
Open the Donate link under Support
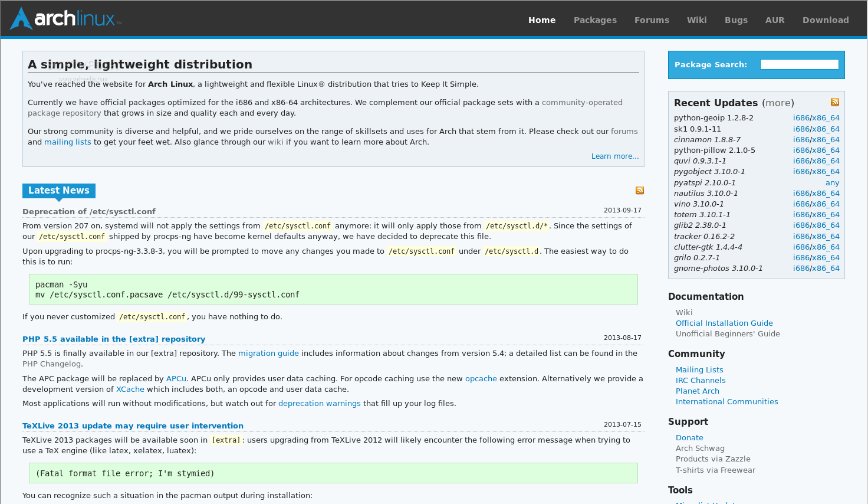click(x=689, y=438)
